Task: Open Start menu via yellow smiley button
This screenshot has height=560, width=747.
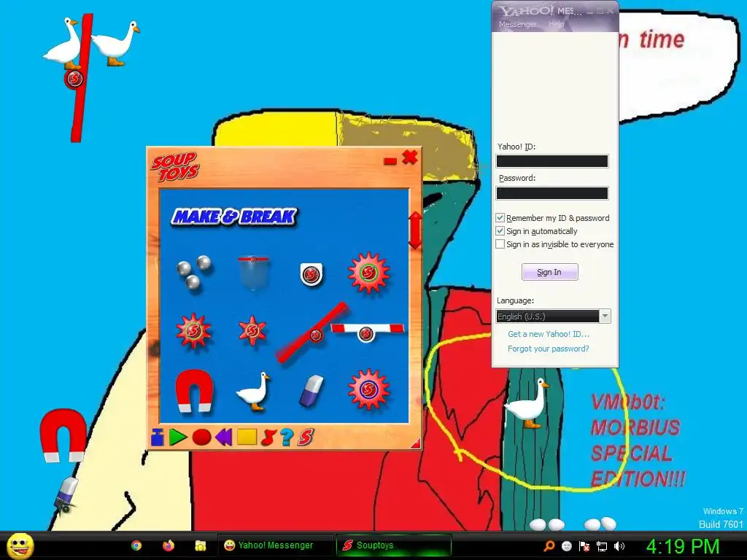Action: click(x=20, y=545)
